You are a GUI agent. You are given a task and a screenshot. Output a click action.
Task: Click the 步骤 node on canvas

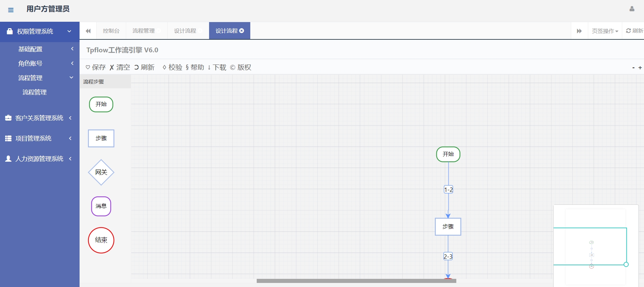tap(448, 227)
